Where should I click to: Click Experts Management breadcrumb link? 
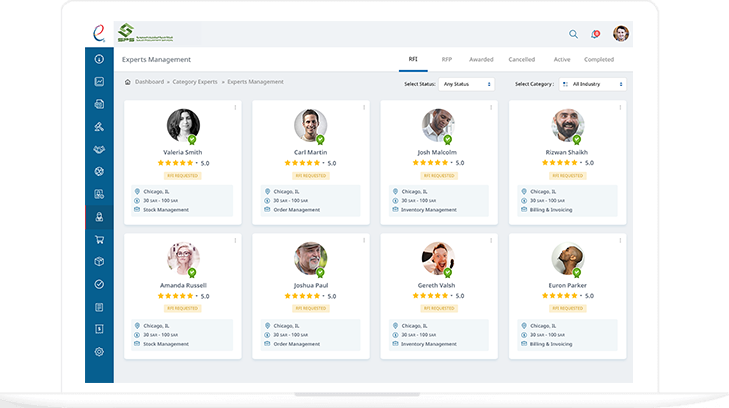255,82
